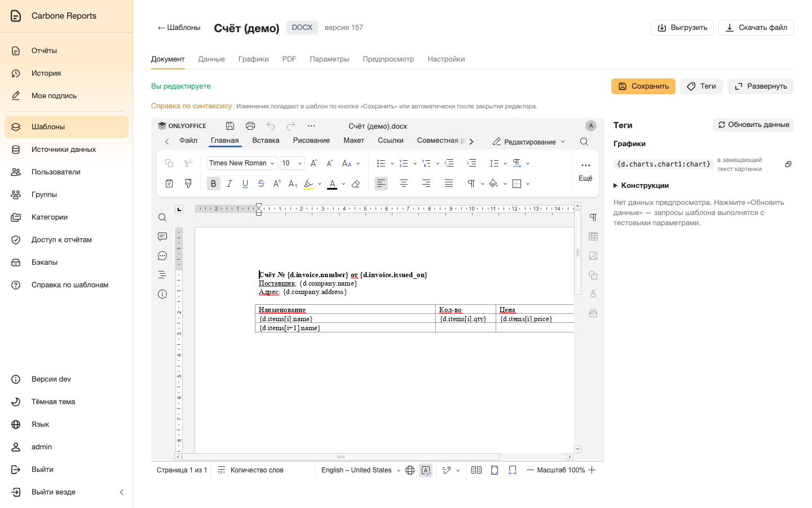Open the font size dropdown showing 10

292,163
